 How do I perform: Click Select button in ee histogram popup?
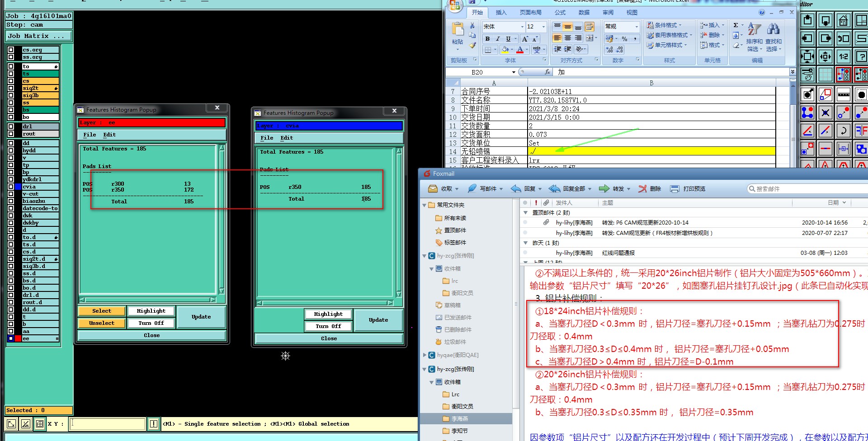(x=102, y=311)
